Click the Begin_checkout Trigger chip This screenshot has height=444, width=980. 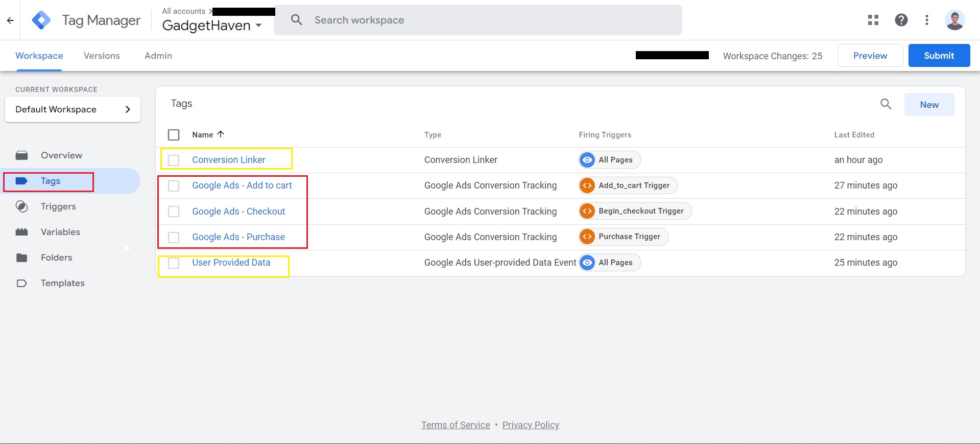point(635,211)
